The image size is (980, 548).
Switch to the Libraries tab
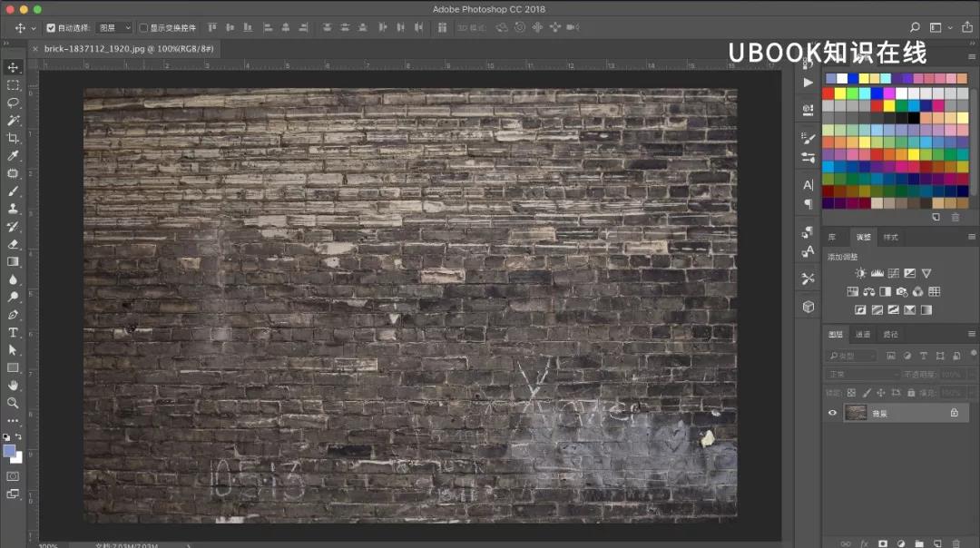[832, 238]
